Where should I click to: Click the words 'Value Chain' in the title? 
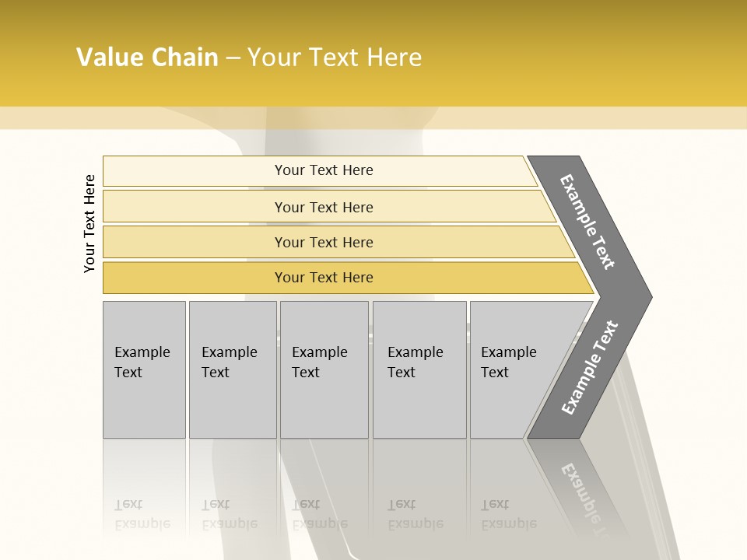point(147,58)
